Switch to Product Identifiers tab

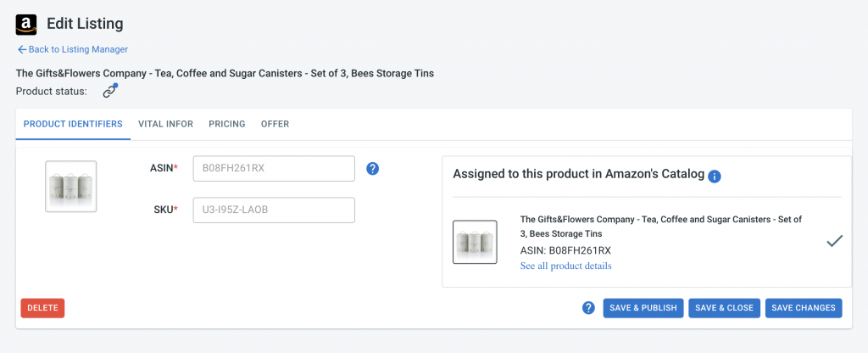tap(73, 124)
